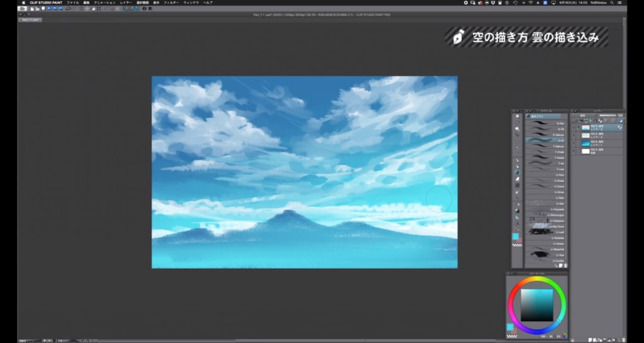Select the active Brush tool in the tool palette

click(518, 172)
